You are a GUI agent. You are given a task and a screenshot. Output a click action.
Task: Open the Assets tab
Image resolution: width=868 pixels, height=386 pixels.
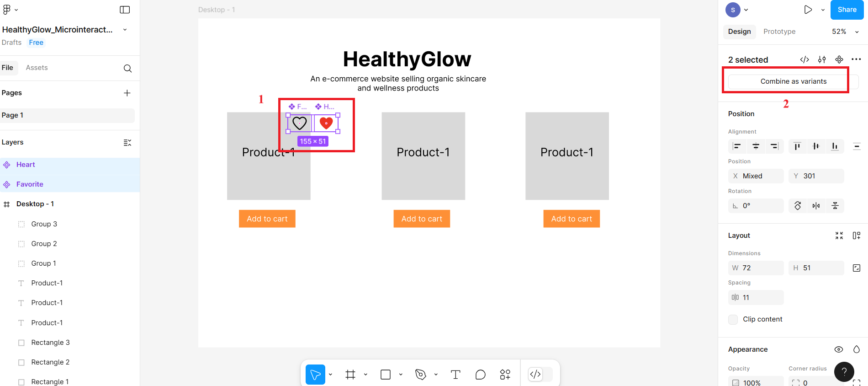(37, 68)
